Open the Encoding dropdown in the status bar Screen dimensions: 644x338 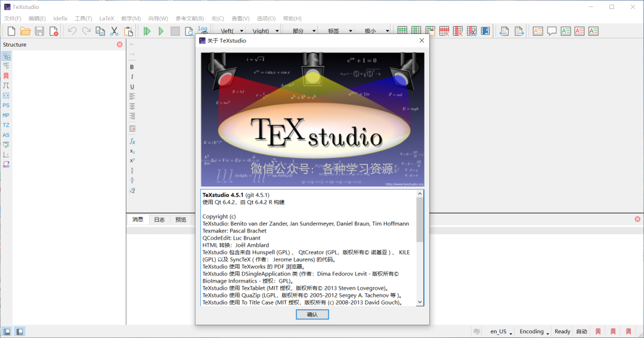point(534,331)
